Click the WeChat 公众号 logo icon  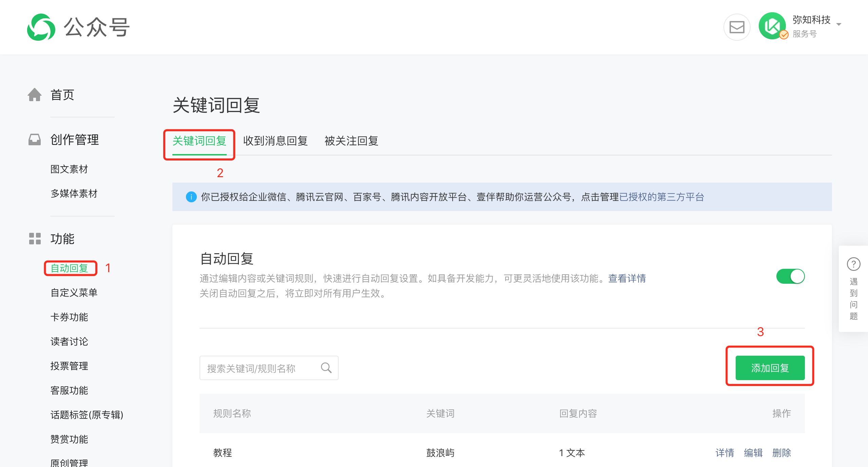[41, 27]
